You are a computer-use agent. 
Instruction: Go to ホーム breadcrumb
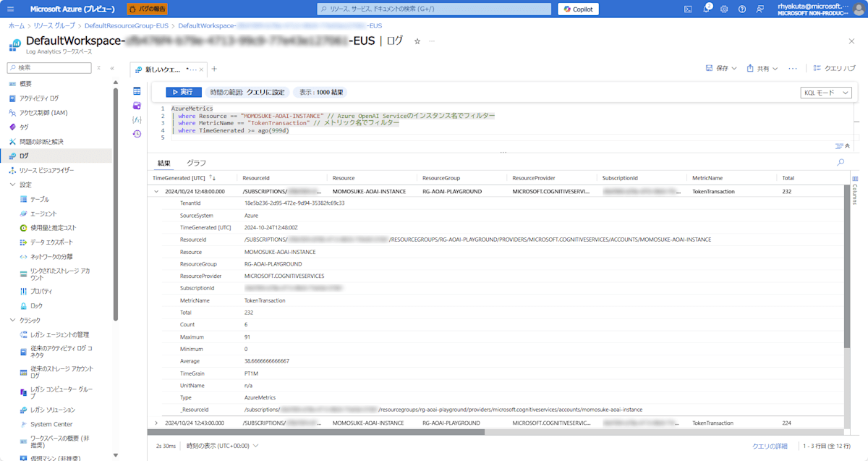point(17,25)
